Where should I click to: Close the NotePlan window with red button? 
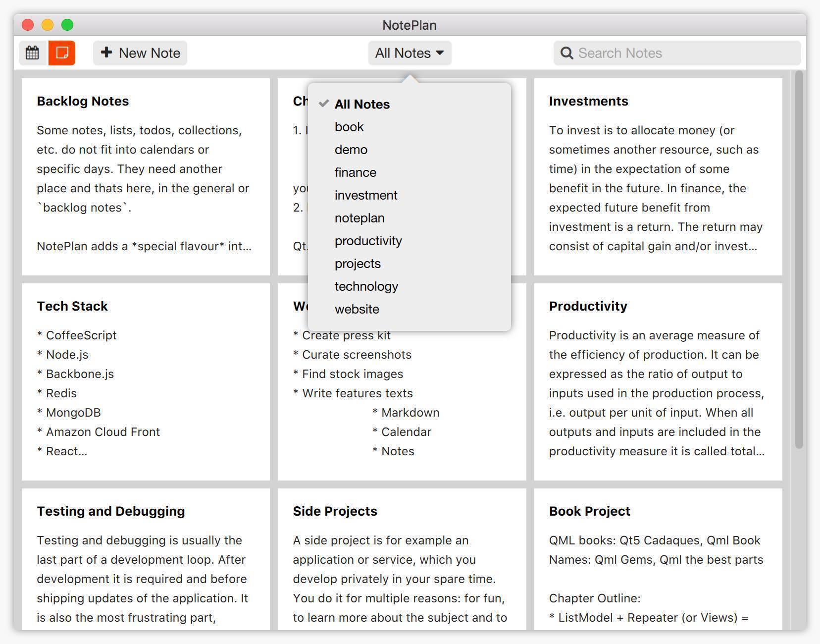pyautogui.click(x=28, y=25)
